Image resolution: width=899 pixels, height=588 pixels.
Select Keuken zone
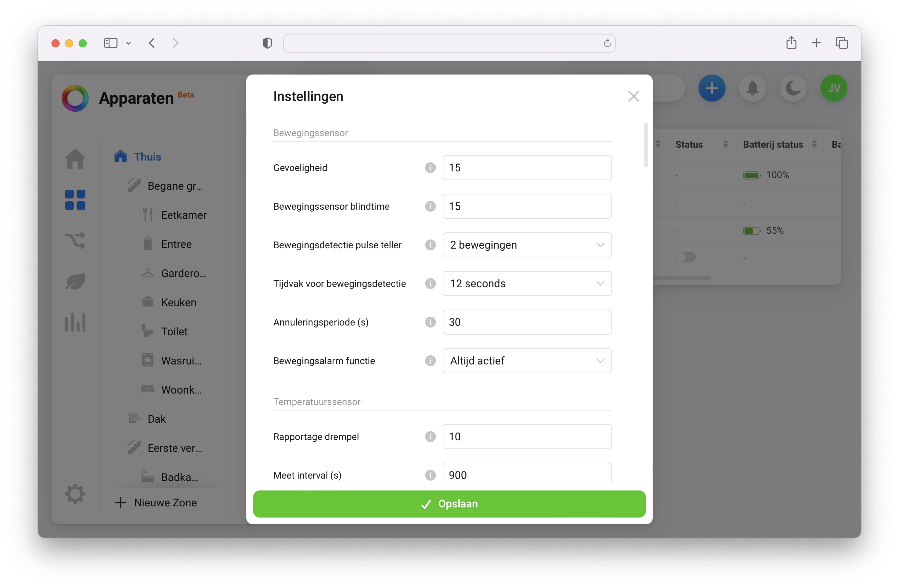tap(169, 302)
